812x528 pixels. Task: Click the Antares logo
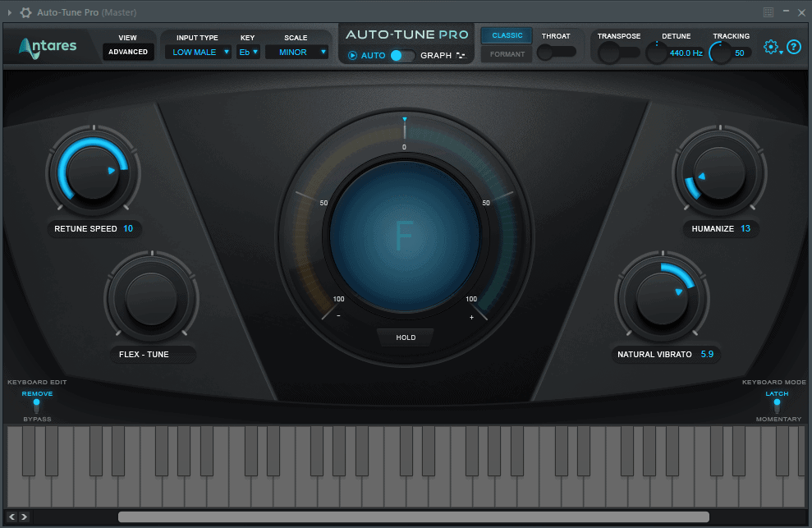click(x=48, y=47)
